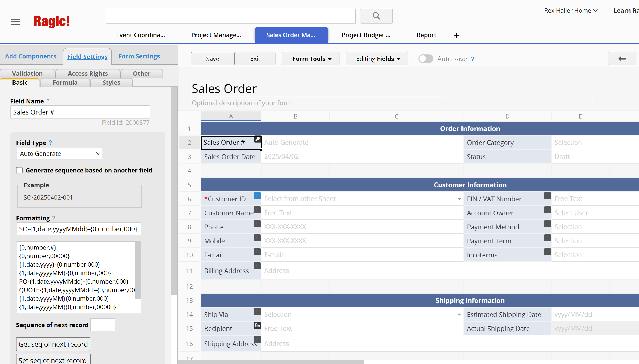Select the Project Budget tab

(x=365, y=35)
